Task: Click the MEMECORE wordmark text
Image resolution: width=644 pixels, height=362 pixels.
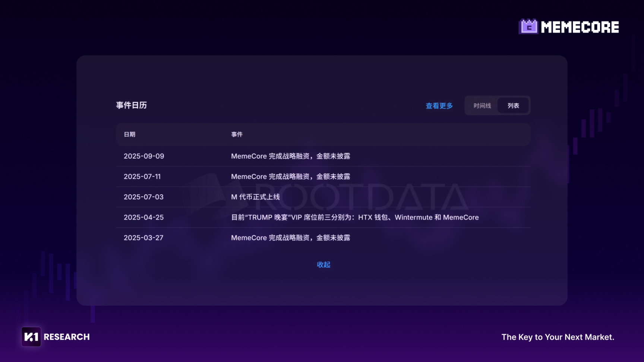Action: point(580,27)
